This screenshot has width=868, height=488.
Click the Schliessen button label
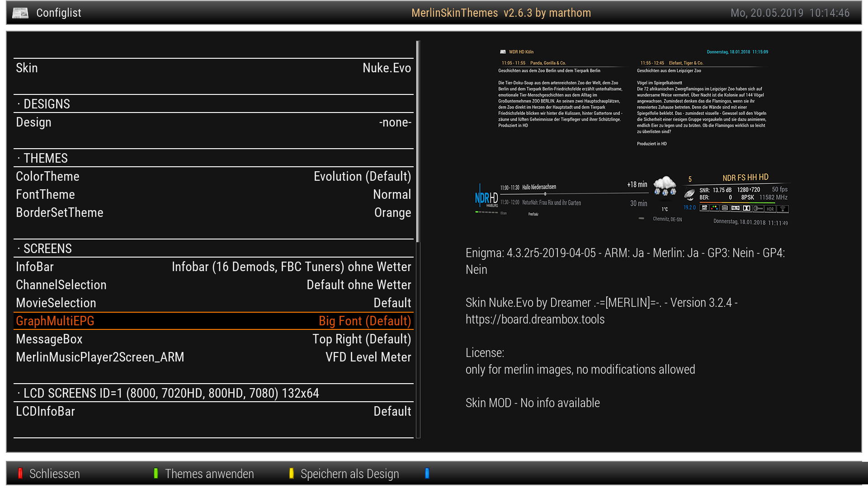(x=54, y=474)
